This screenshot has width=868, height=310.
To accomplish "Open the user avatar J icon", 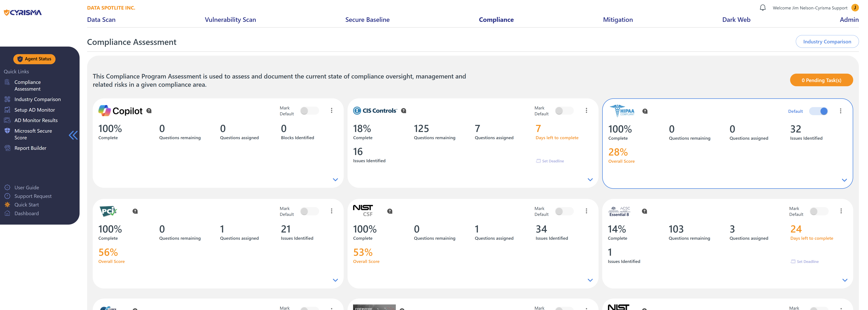I will [855, 7].
